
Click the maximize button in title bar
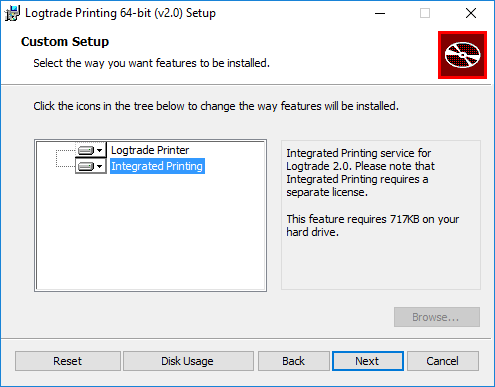(425, 13)
